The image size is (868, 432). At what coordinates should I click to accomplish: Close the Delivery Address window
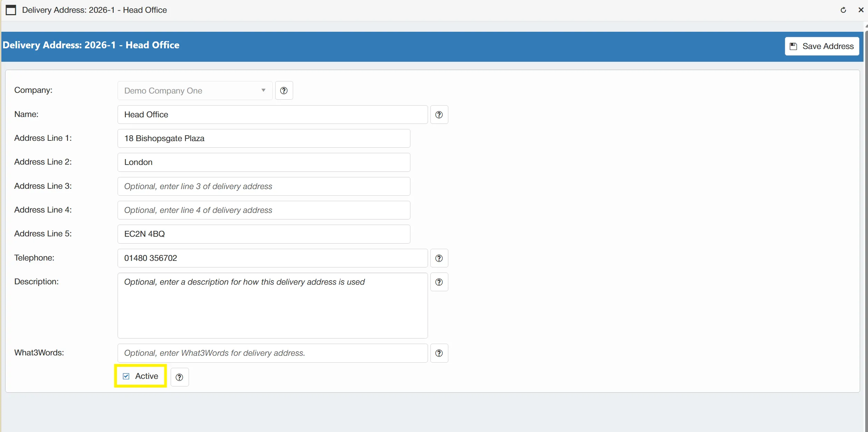tap(861, 10)
